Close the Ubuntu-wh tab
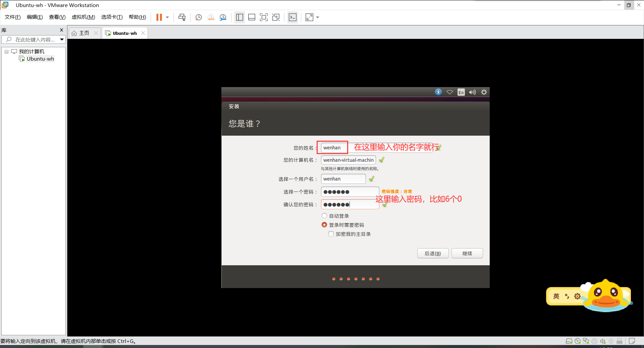This screenshot has width=644, height=348. (143, 33)
